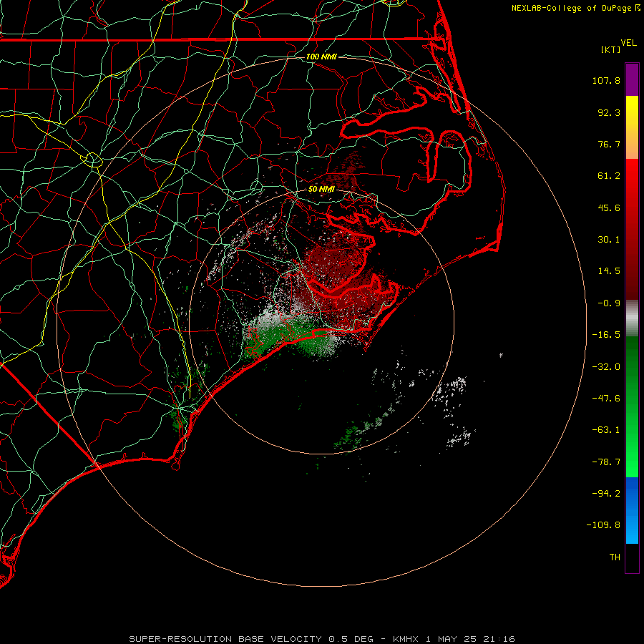Select the -16.5 value on velocity scale

[x=606, y=335]
